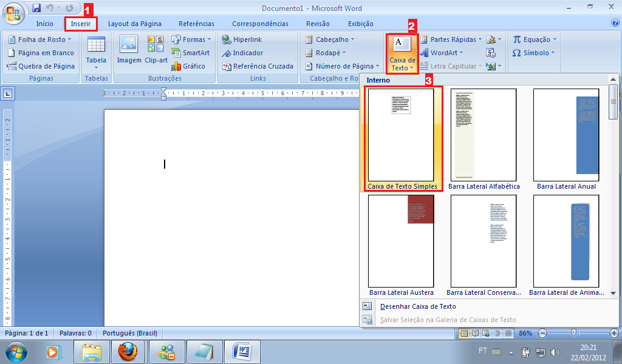Click the insert object icon

[491, 66]
